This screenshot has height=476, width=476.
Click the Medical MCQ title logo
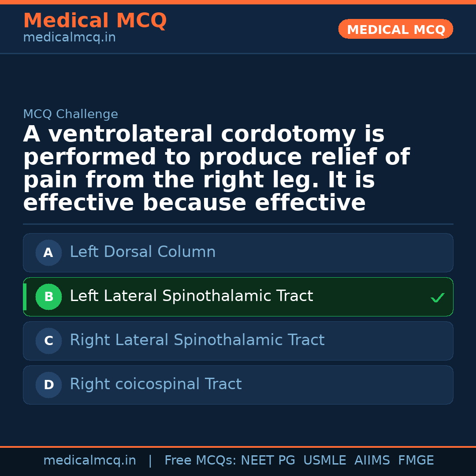point(95,20)
